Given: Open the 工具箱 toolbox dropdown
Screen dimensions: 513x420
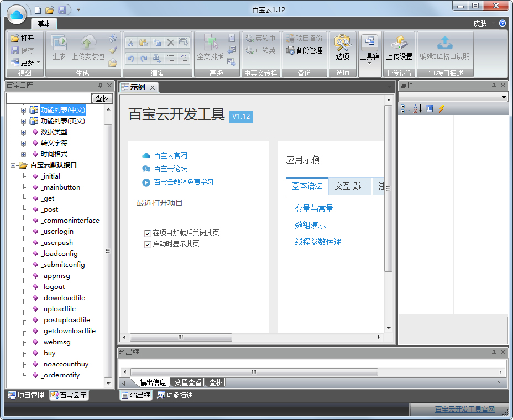Looking at the screenshot, I should click(369, 62).
